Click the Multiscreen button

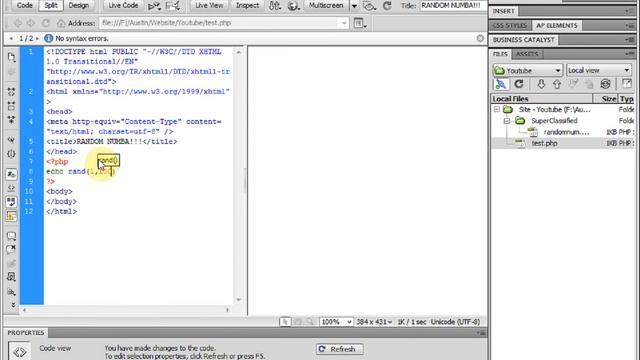coord(326,6)
